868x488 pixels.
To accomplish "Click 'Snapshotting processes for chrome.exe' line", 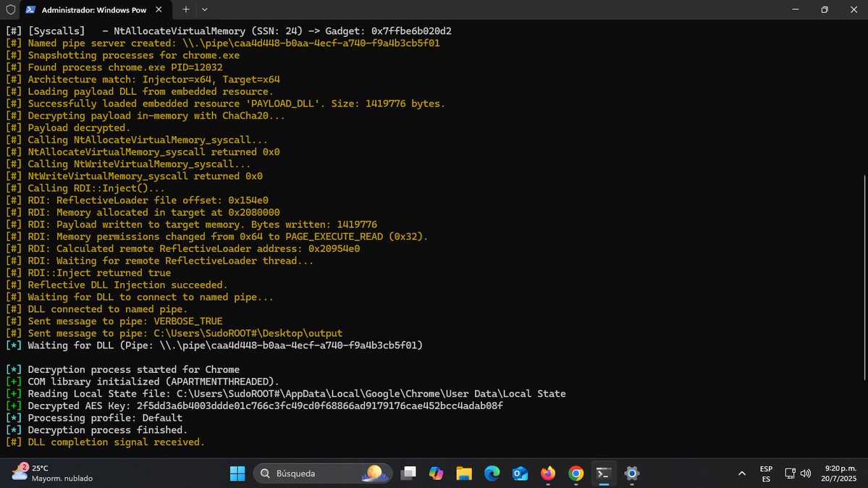I will coord(123,56).
